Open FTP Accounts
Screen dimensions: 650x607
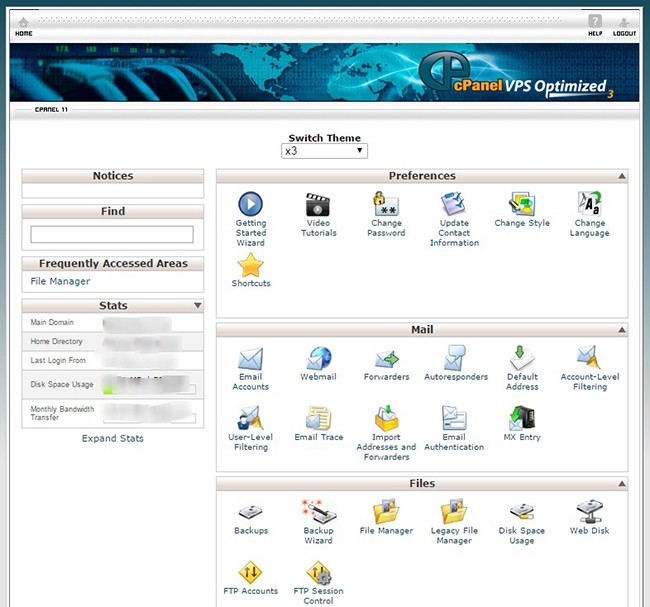pyautogui.click(x=250, y=578)
